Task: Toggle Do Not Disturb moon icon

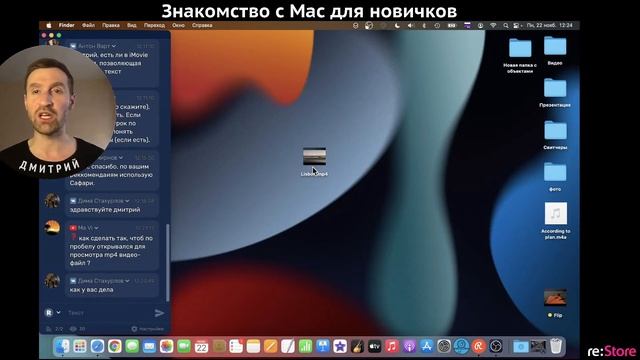Action: 397,25
